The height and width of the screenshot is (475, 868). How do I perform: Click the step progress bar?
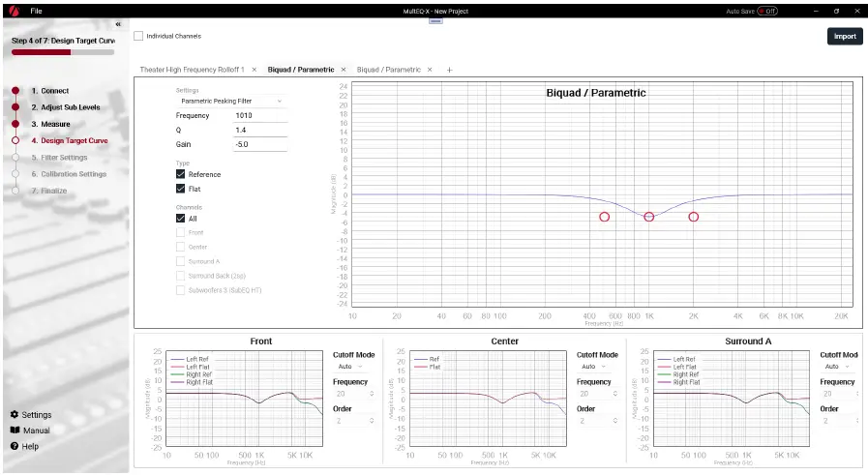63,52
